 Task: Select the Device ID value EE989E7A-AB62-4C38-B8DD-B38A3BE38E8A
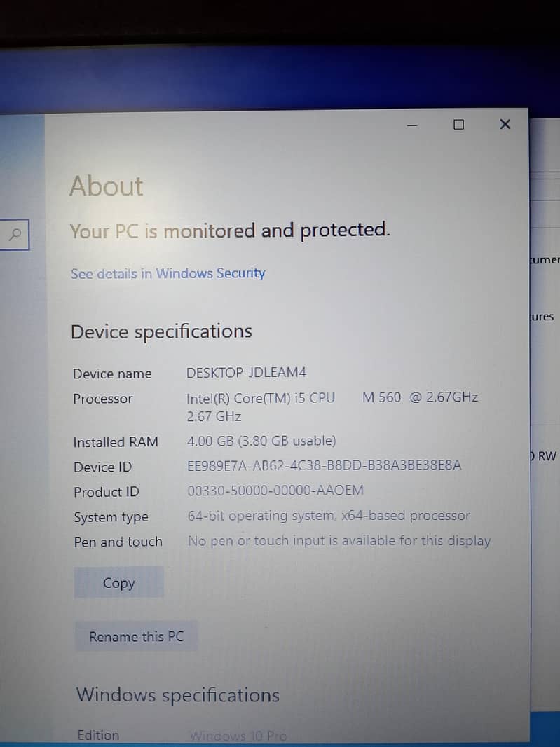324,465
